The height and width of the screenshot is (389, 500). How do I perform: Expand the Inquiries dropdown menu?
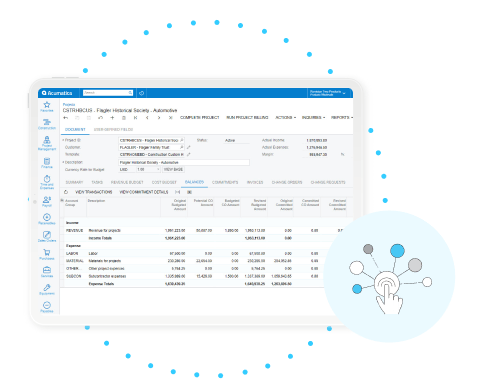[313, 117]
